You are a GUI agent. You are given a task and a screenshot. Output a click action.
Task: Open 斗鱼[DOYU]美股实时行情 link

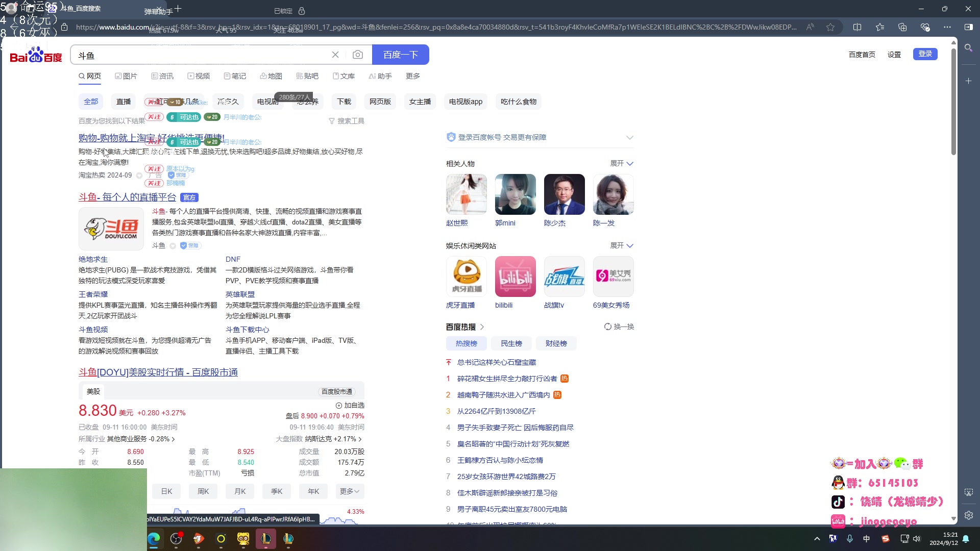tap(158, 372)
